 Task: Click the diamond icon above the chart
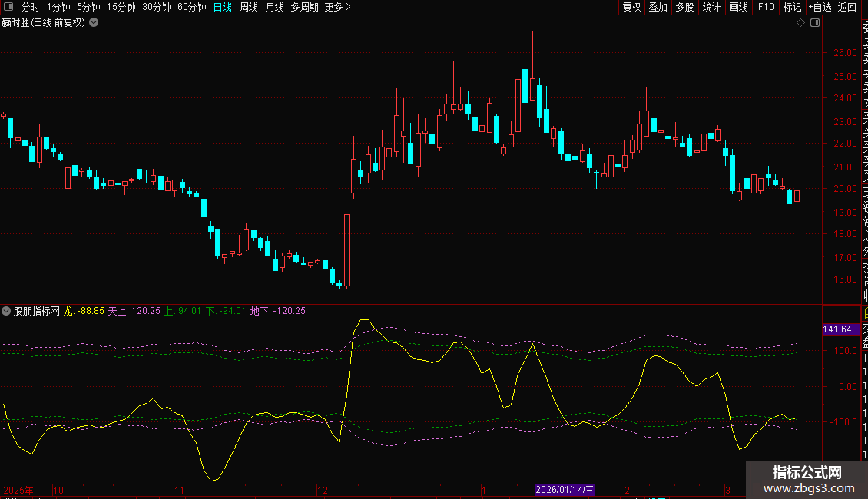click(x=800, y=23)
